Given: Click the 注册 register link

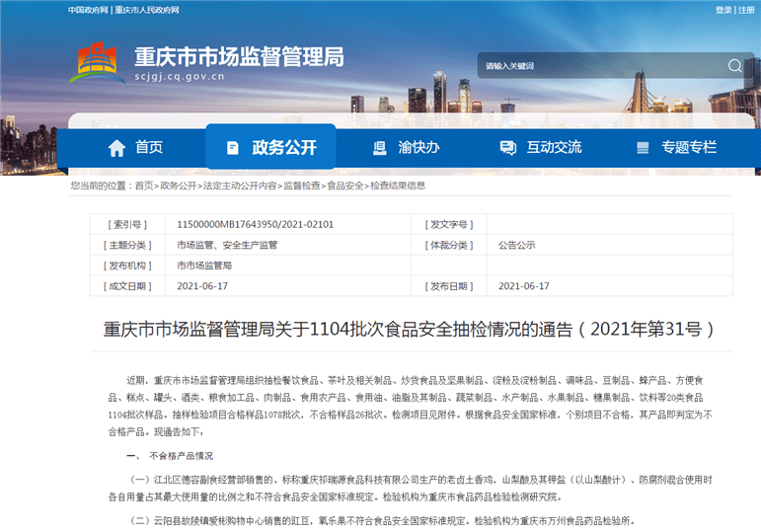Looking at the screenshot, I should 746,10.
